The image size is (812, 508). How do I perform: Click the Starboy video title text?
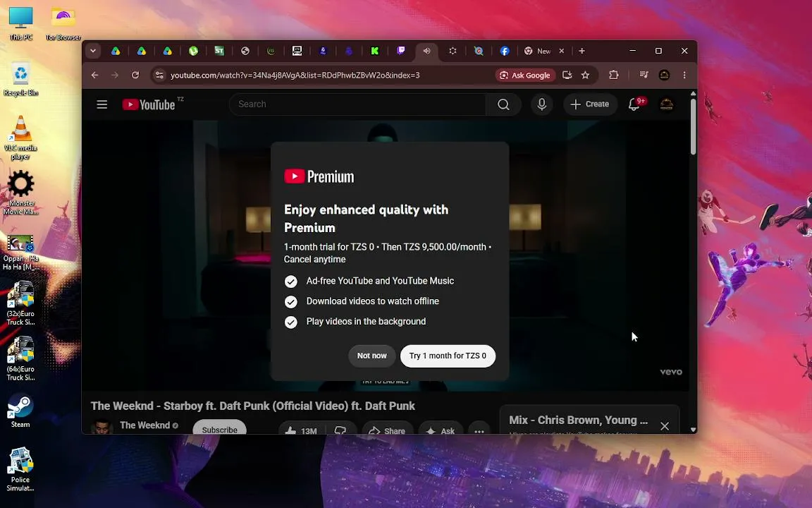253,406
